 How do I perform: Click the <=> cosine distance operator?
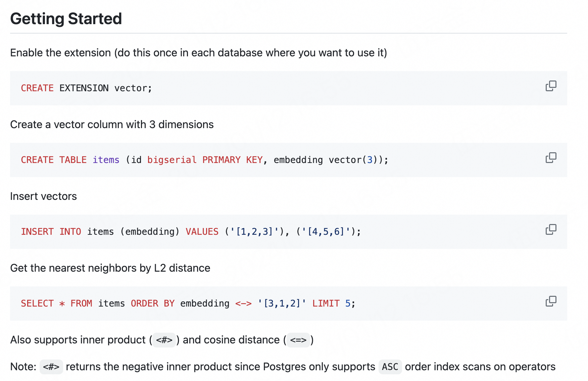[x=298, y=340]
